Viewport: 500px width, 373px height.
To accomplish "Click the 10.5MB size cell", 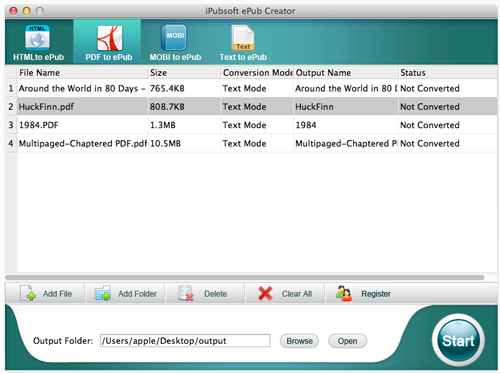I will pos(165,143).
